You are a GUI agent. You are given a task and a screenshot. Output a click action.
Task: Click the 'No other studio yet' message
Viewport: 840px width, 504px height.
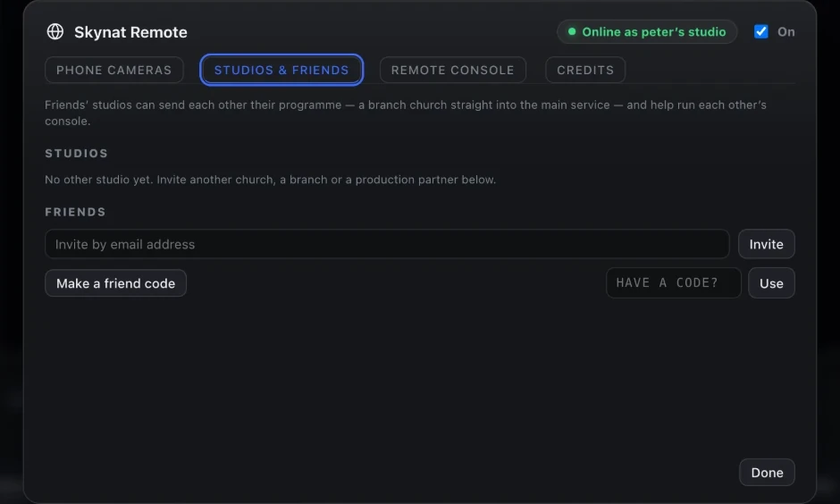click(271, 180)
